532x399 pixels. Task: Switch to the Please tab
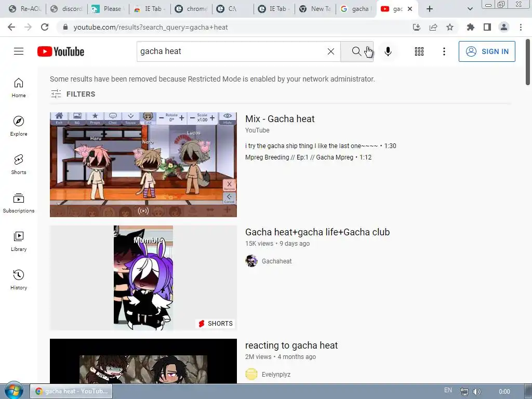108,9
